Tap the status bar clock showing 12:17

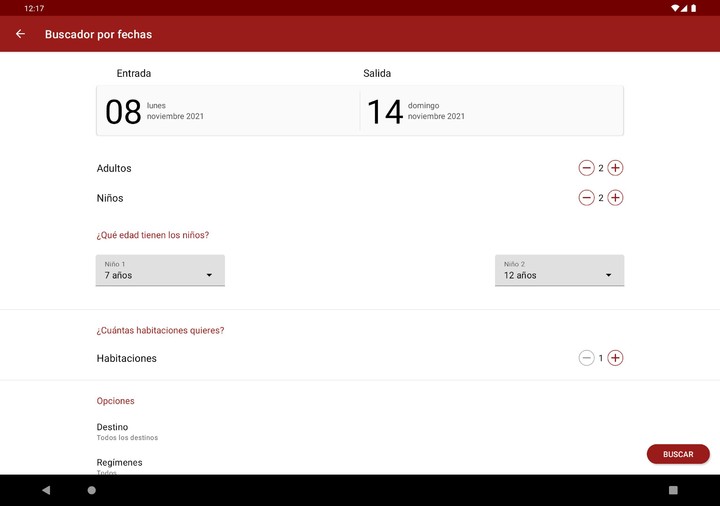[34, 8]
